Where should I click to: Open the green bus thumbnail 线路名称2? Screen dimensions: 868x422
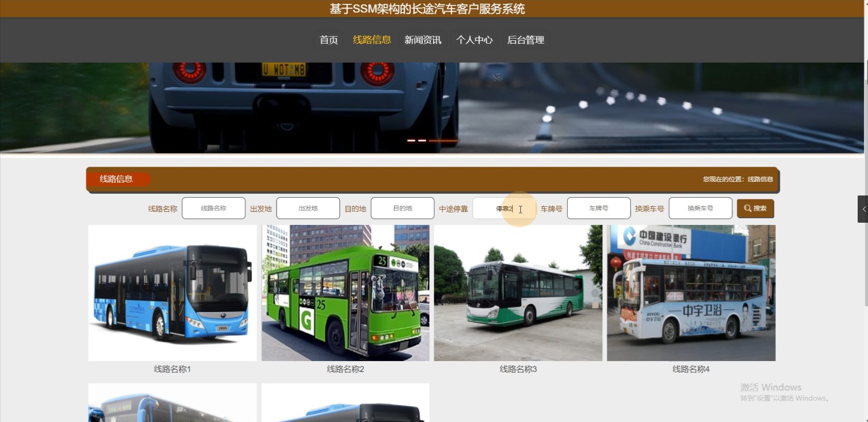click(x=345, y=293)
